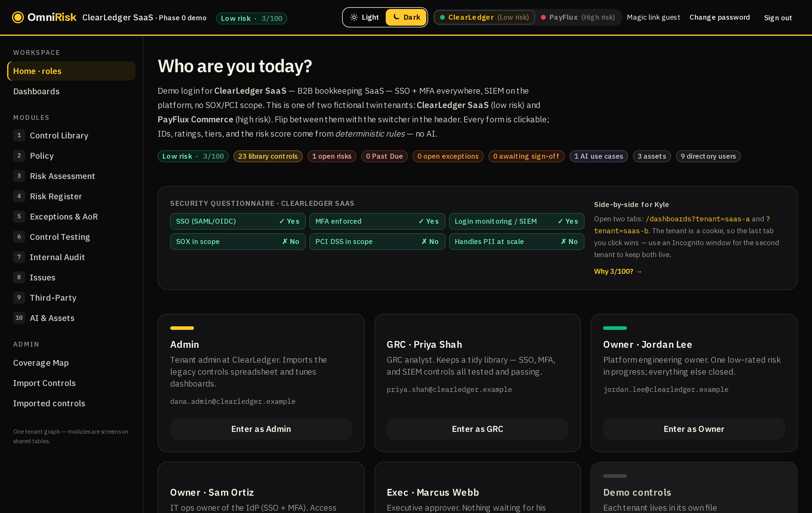
Task: Click header Low risk 3/100 badge
Action: point(251,18)
